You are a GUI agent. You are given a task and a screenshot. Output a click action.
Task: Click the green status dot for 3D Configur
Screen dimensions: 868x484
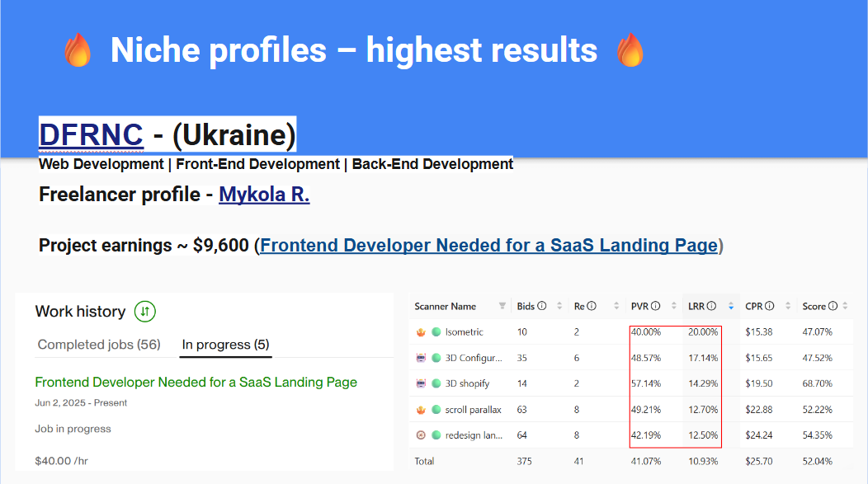[x=436, y=358]
